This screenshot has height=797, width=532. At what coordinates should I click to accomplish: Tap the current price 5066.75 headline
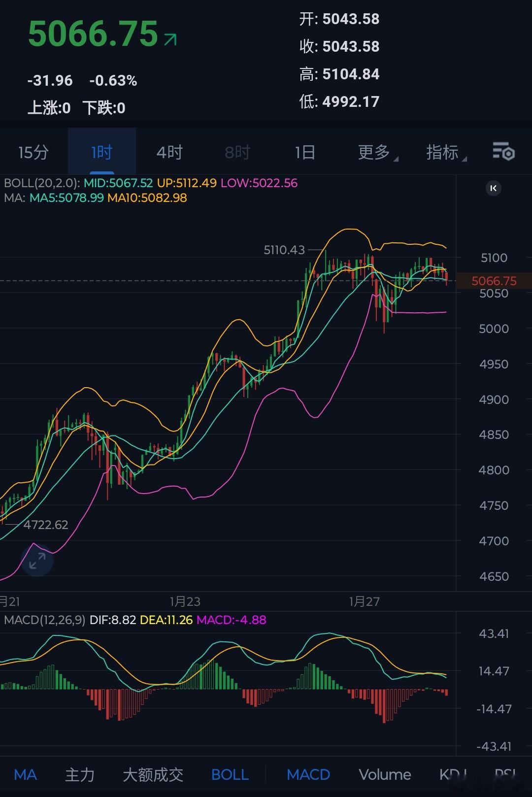click(x=93, y=34)
